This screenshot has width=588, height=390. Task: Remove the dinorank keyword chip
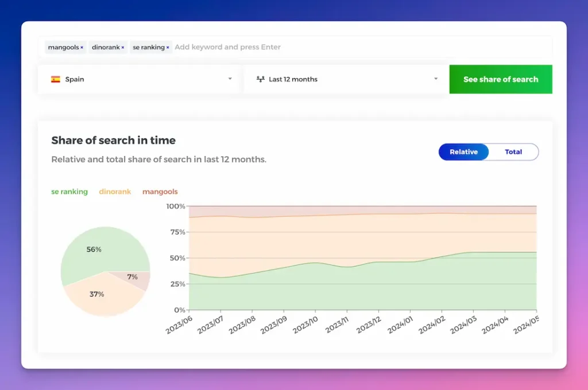tap(123, 47)
